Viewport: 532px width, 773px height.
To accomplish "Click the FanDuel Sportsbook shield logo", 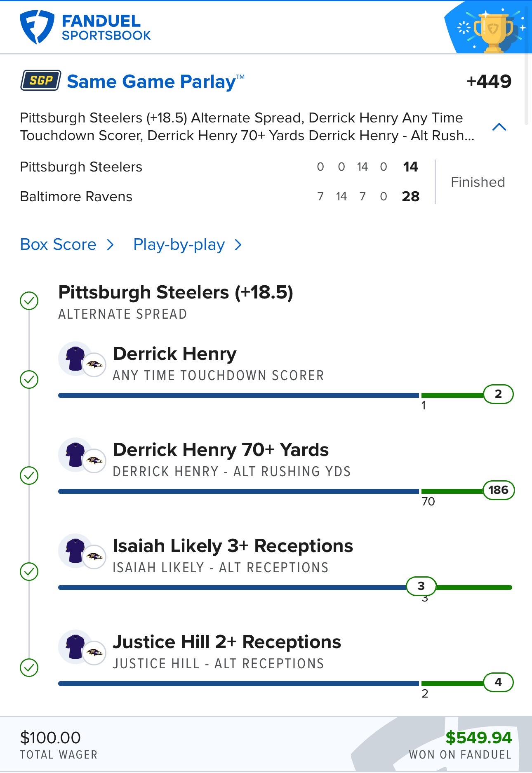I will click(x=37, y=27).
